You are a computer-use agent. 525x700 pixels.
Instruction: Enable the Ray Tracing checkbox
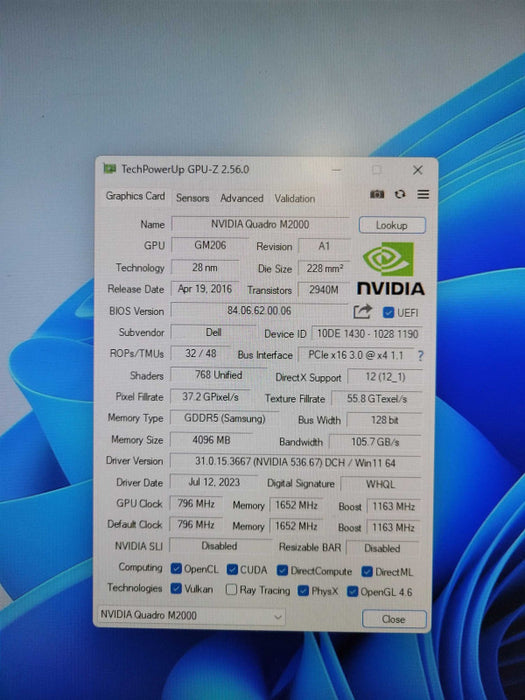click(231, 590)
